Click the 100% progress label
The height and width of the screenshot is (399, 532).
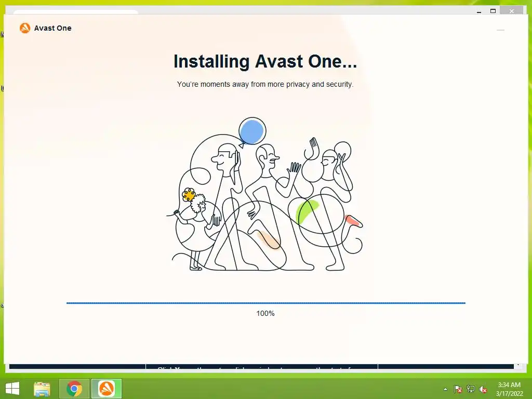(x=265, y=313)
